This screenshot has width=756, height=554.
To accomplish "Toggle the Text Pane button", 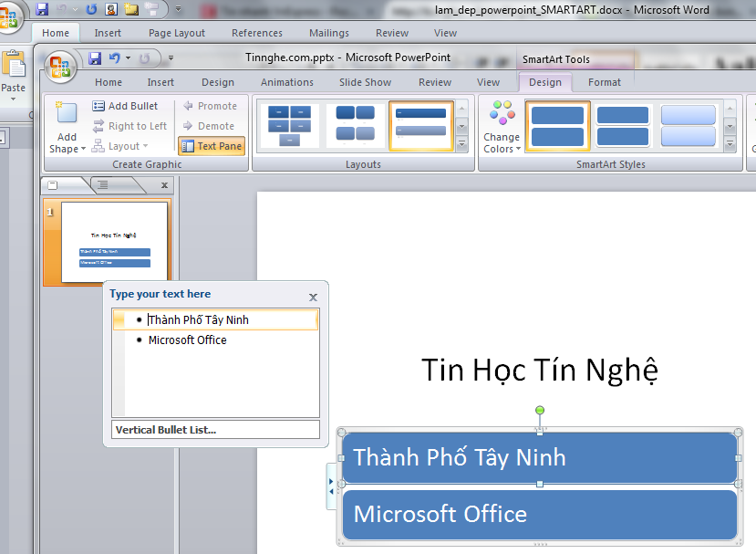I will coord(212,146).
